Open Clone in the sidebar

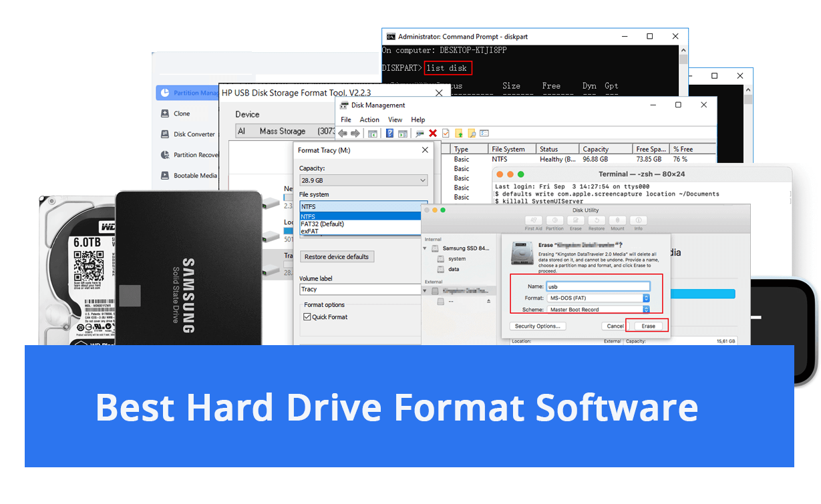(x=176, y=113)
